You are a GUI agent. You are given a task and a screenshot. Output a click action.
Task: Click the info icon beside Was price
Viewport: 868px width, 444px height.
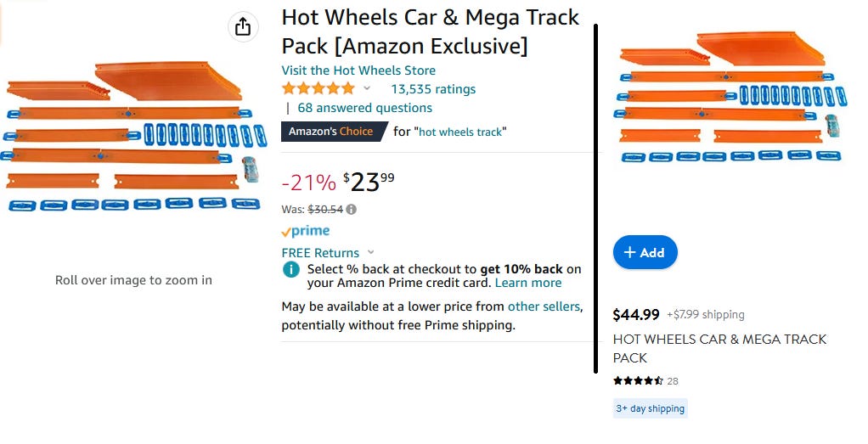coord(352,209)
